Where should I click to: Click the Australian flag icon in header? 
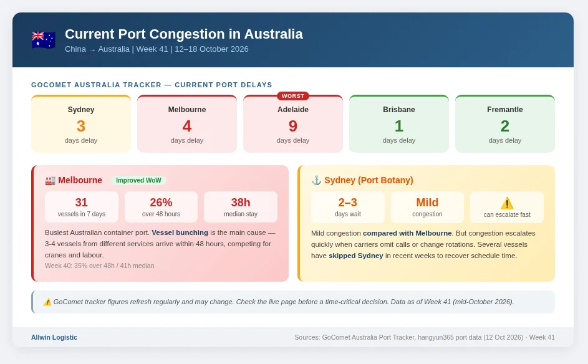(43, 40)
